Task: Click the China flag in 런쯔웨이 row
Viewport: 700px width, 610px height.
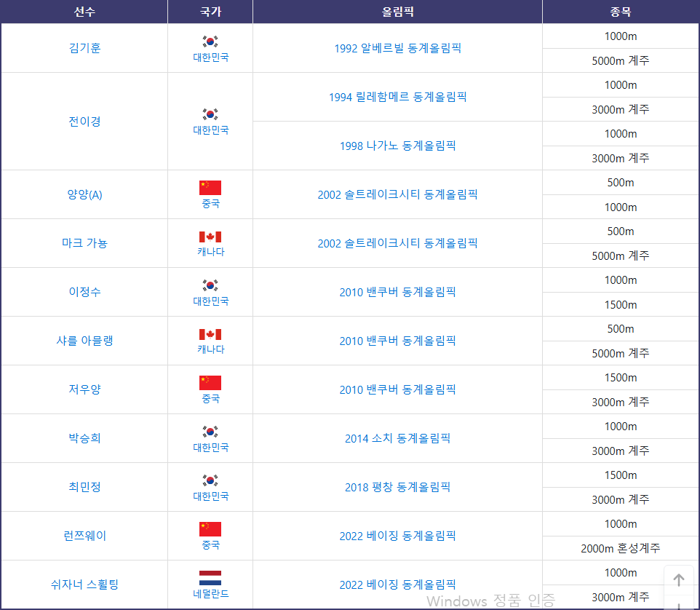Action: click(210, 529)
